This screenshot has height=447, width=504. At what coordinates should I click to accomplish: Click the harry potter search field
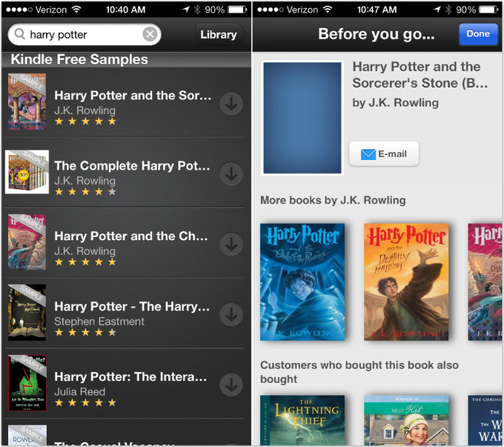click(x=84, y=34)
